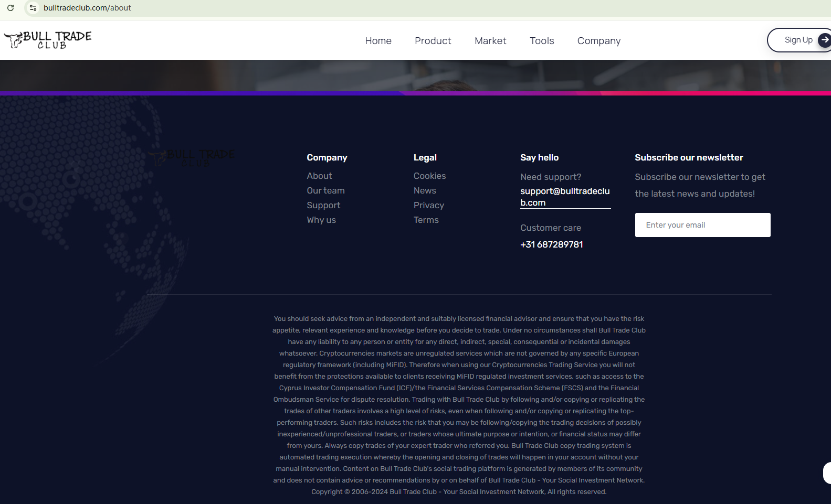This screenshot has width=831, height=504.
Task: Click the address bar URL bulltradeclub.com/about
Action: coord(87,8)
